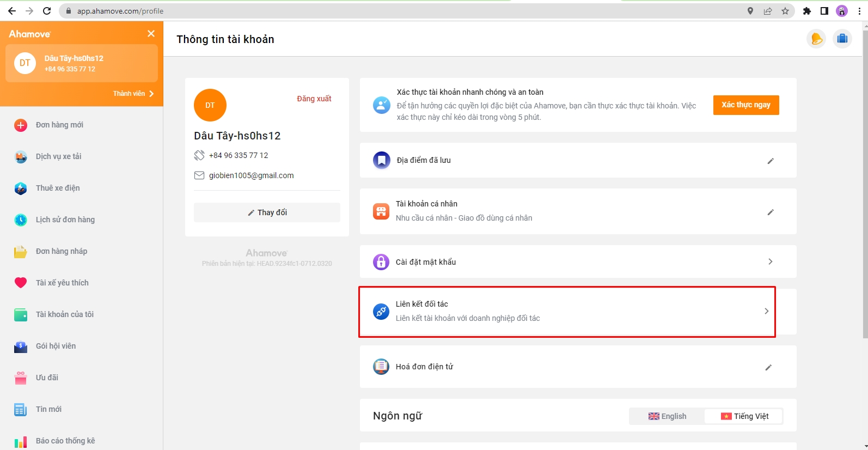
Task: Open Liên kết đối tác chevron arrow
Action: (766, 311)
